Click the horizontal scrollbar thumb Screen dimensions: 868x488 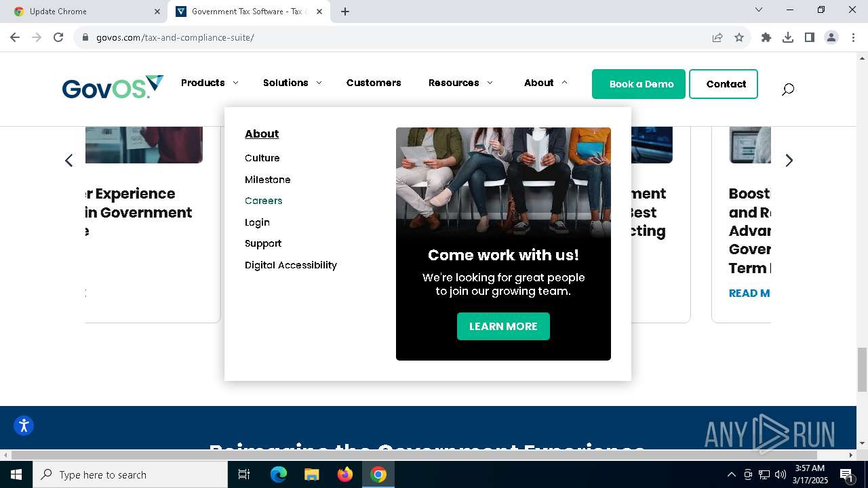coord(414,455)
